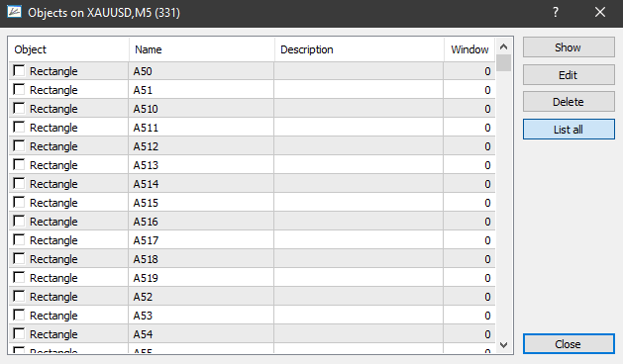The height and width of the screenshot is (364, 623).
Task: Open the help question mark button
Action: [555, 12]
